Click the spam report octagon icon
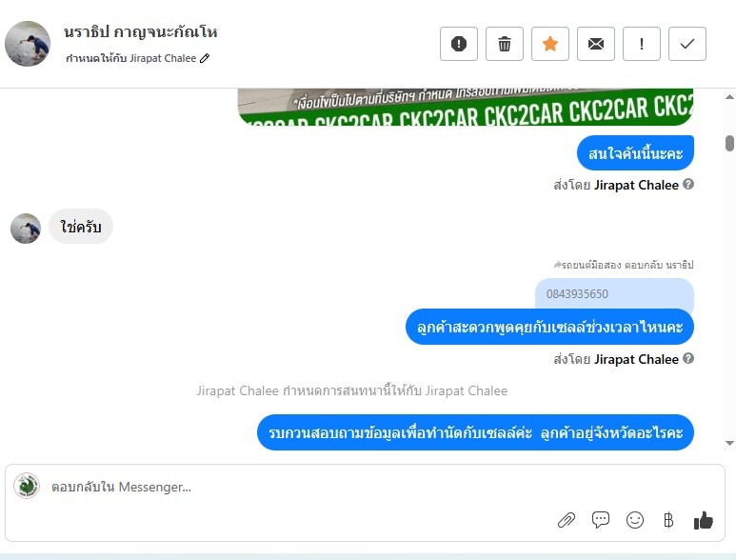The image size is (736, 560). coord(459,44)
